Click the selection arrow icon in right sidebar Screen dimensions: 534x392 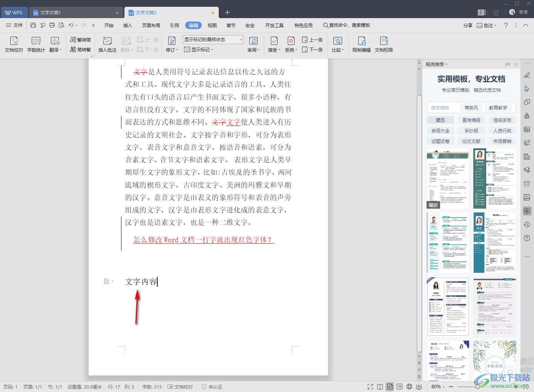click(527, 89)
